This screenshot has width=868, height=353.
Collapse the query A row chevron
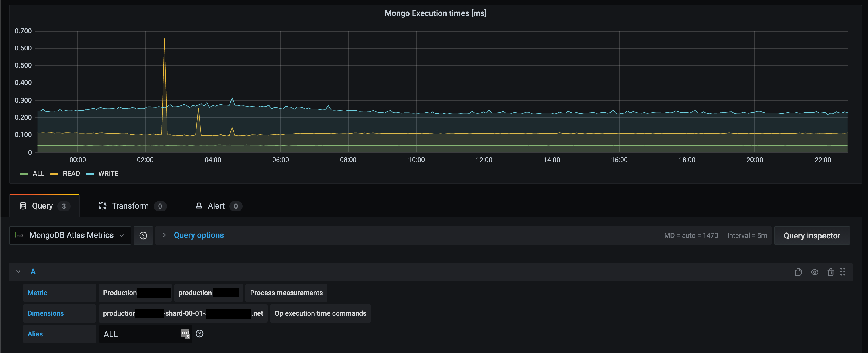(19, 272)
